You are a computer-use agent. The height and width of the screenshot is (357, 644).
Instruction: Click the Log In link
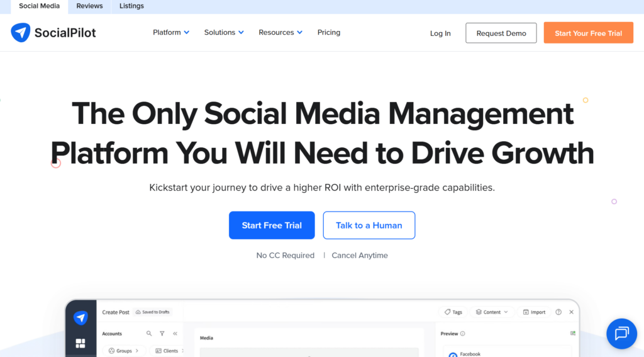pos(440,33)
